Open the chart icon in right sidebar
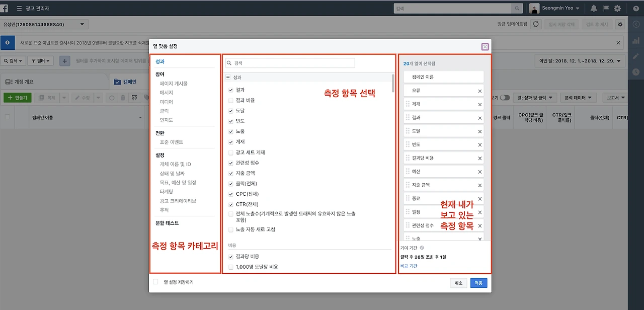This screenshot has height=310, width=644. point(636,41)
